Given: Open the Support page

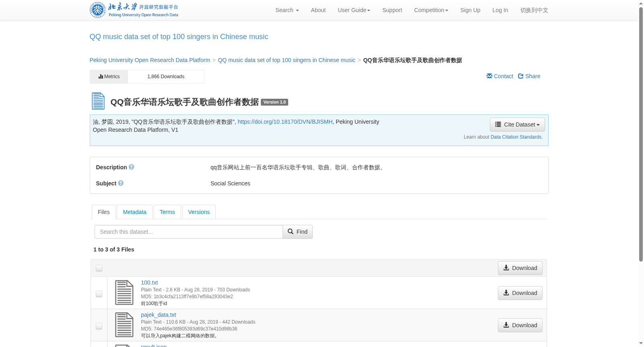Looking at the screenshot, I should pyautogui.click(x=392, y=10).
